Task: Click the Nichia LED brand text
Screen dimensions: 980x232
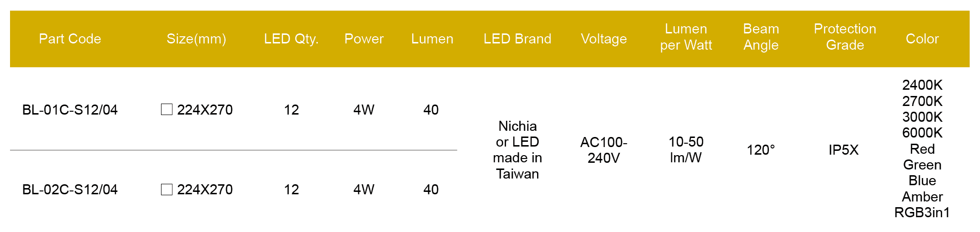Action: point(517,126)
